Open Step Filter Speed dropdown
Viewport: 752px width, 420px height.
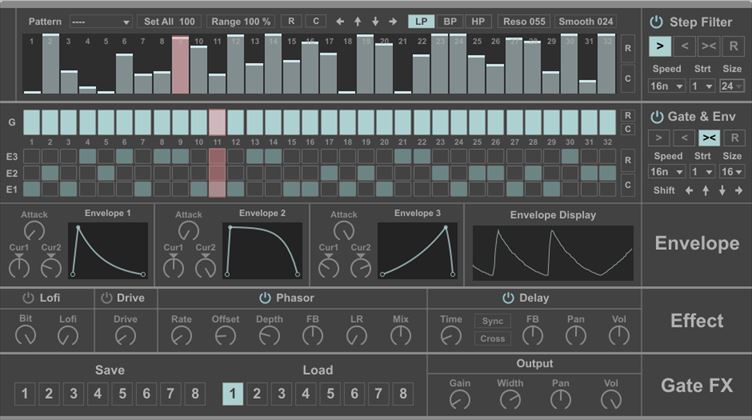pos(665,86)
